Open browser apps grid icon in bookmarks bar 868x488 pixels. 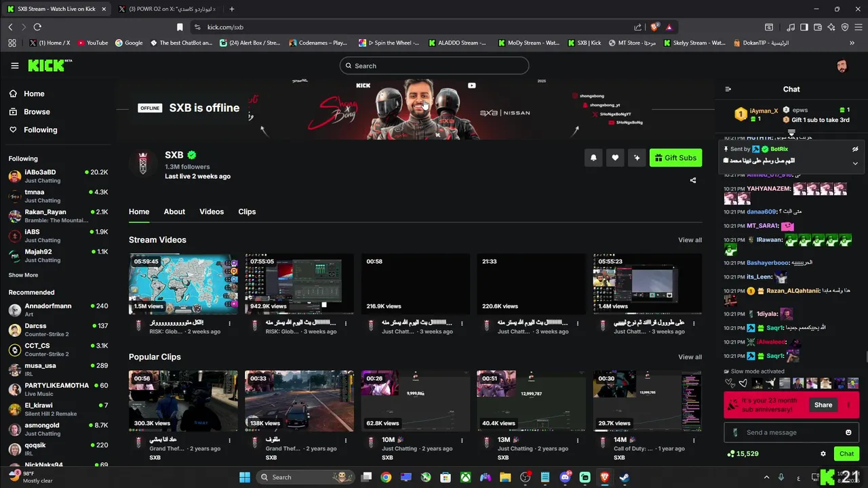pos(12,43)
